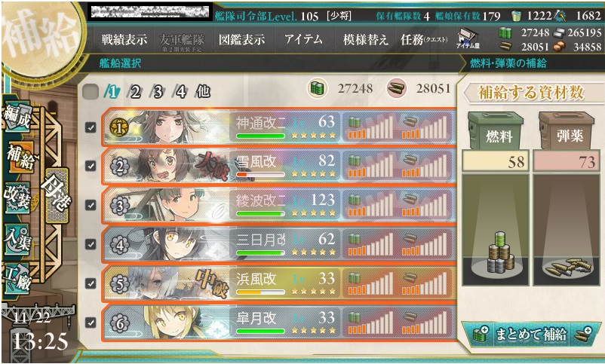Open the 戦績表示 records menu
Viewport: 605px width, 364px height.
124,39
